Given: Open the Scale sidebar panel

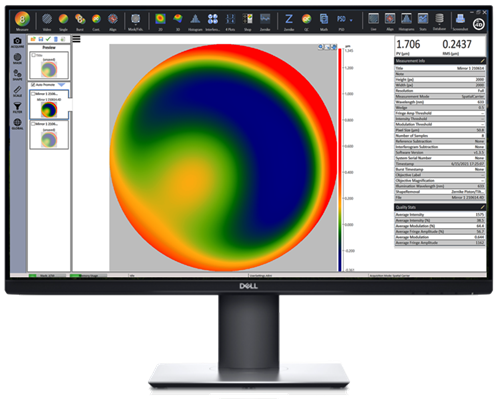Looking at the screenshot, I should 17,91.
